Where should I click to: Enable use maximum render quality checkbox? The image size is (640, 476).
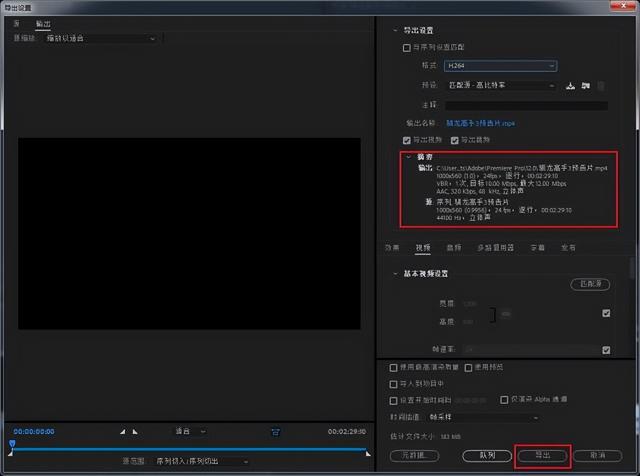tap(393, 368)
